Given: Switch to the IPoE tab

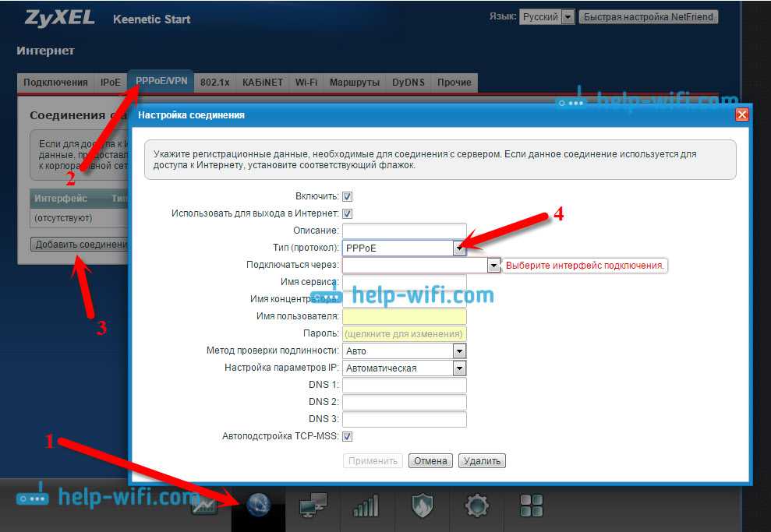Looking at the screenshot, I should click(x=111, y=83).
